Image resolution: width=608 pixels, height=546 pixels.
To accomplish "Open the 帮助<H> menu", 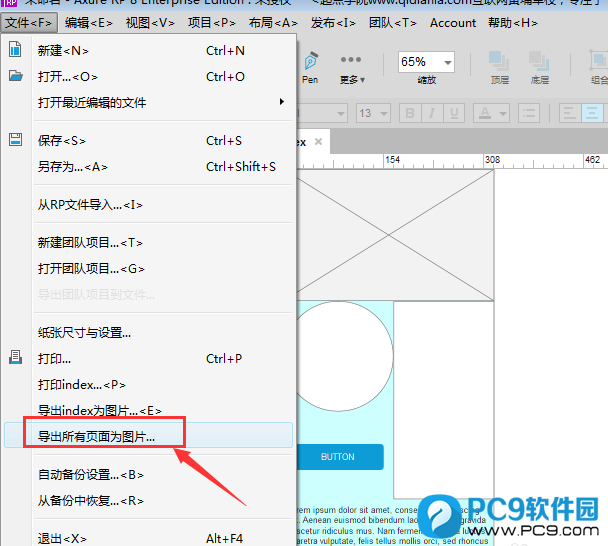I will (513, 23).
